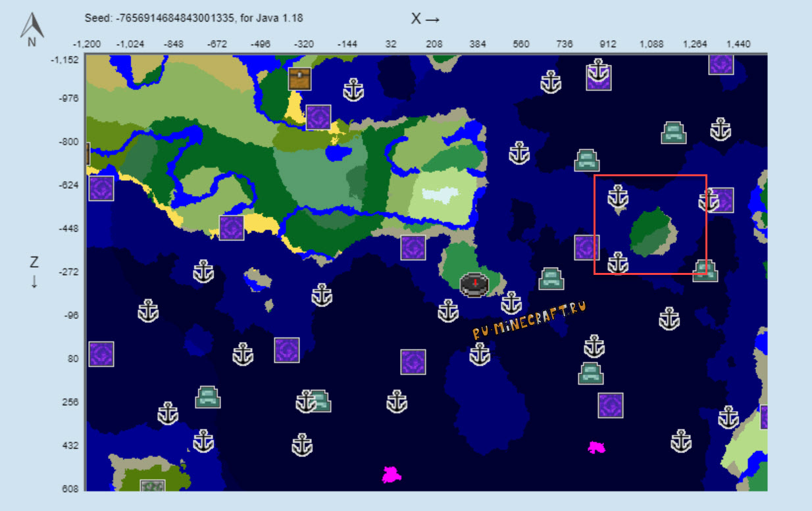The height and width of the screenshot is (511, 812).
Task: Click shipwreck anchor near X 1400, Z 314
Action: [x=728, y=418]
